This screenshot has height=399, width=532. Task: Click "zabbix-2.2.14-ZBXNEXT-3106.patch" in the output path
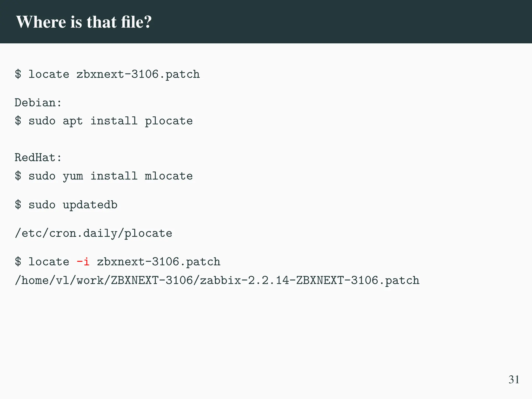(310, 281)
